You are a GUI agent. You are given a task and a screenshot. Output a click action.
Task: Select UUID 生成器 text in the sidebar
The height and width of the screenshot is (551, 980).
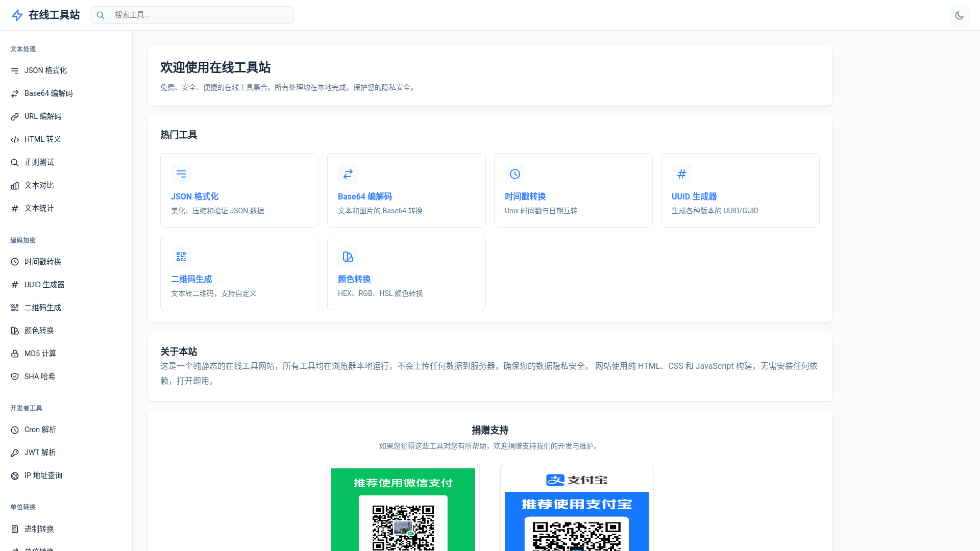(44, 285)
